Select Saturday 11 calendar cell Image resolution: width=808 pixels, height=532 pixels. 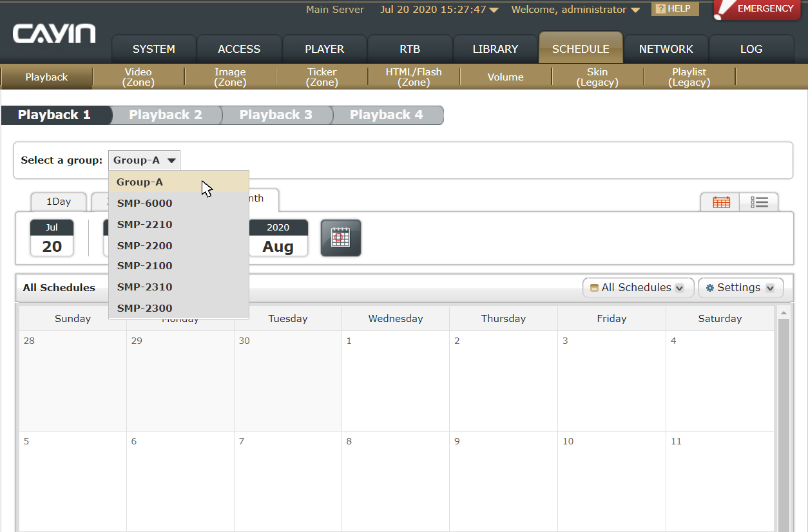click(x=720, y=482)
